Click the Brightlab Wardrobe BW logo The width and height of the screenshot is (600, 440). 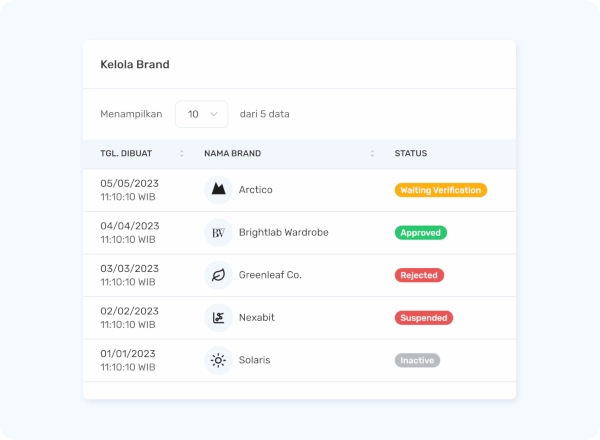tap(218, 233)
